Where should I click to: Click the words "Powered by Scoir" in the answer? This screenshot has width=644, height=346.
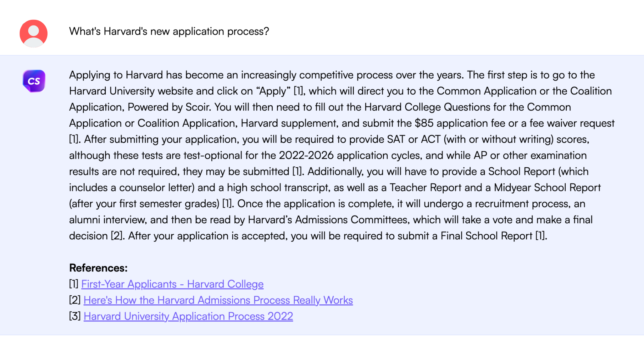[169, 107]
